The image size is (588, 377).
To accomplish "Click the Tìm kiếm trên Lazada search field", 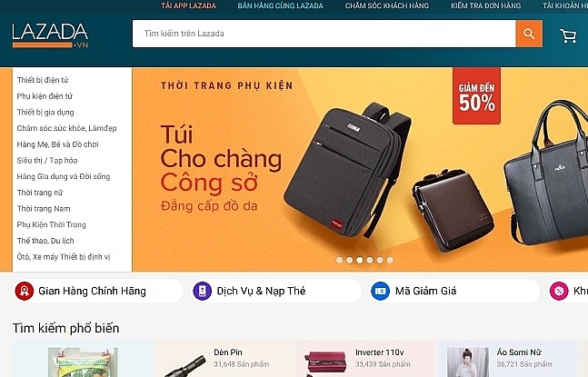I will (x=324, y=34).
